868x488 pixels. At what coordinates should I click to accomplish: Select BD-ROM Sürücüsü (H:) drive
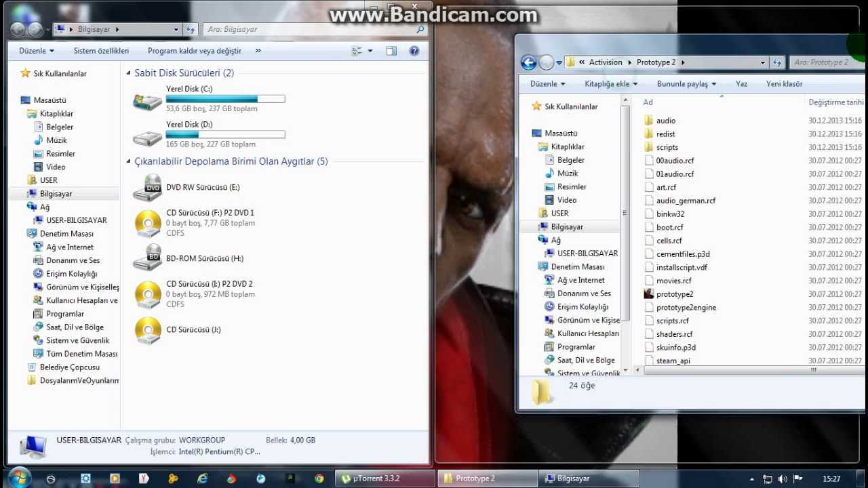(x=189, y=258)
